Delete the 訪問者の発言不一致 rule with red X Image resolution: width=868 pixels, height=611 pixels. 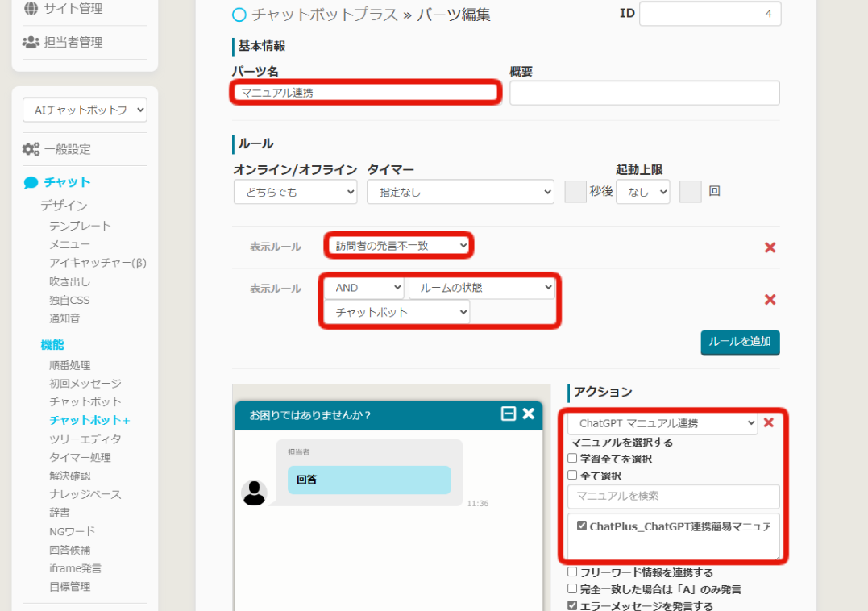[x=770, y=247]
